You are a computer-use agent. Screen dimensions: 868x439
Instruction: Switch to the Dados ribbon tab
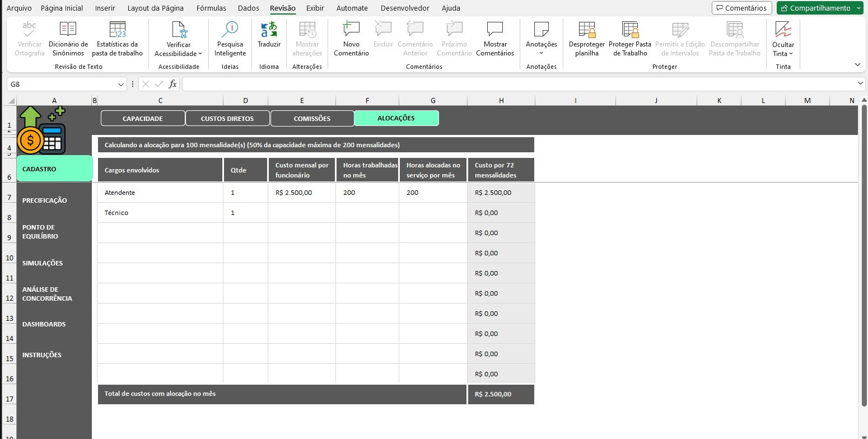tap(248, 8)
